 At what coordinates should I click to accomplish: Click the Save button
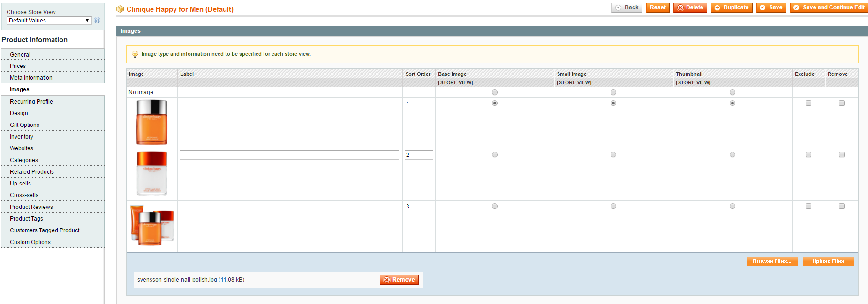tap(771, 7)
